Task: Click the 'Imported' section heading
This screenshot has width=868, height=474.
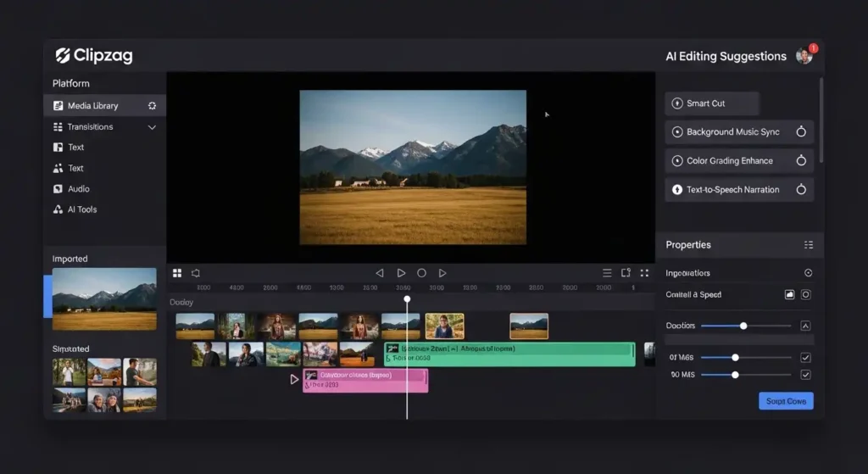Action: (70, 259)
